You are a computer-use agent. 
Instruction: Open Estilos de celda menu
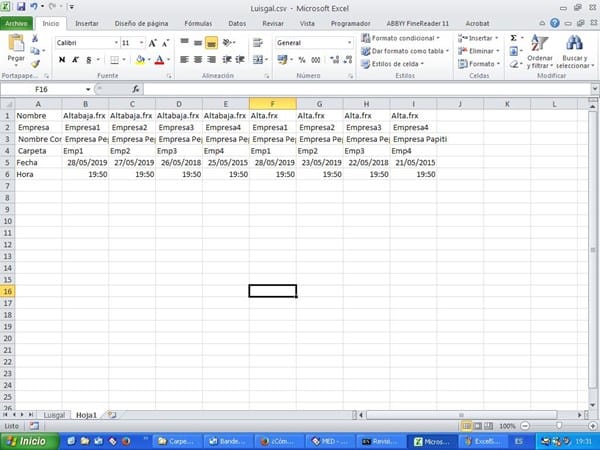(x=393, y=64)
